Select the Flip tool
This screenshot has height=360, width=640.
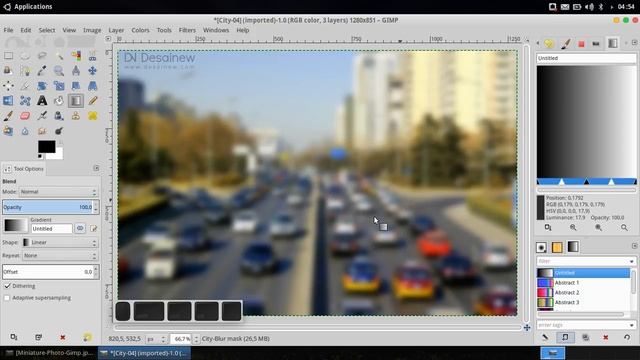8,101
